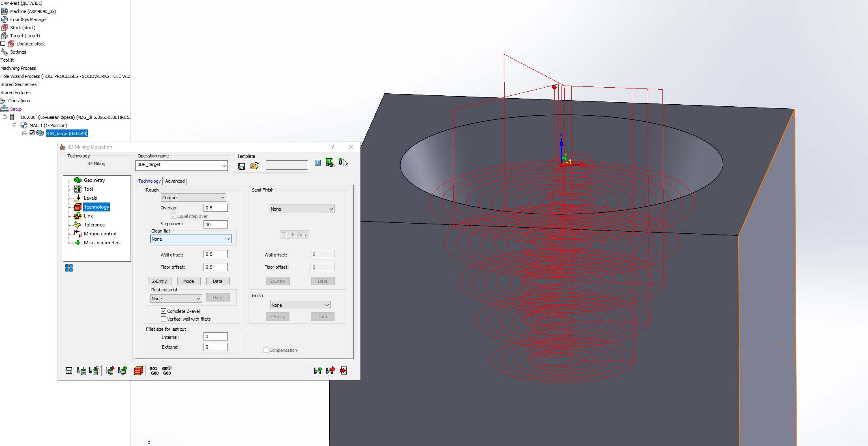Click the Save operation icon at bottom left

69,371
